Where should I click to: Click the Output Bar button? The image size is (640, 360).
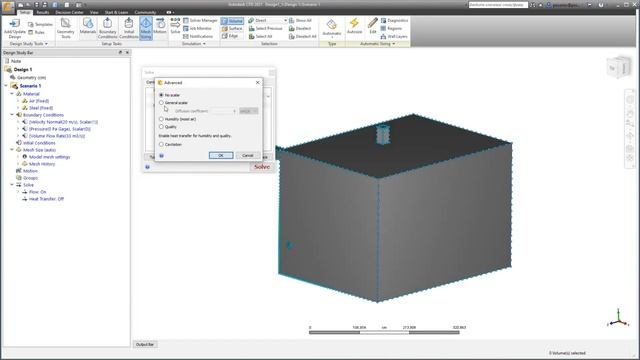pos(145,344)
